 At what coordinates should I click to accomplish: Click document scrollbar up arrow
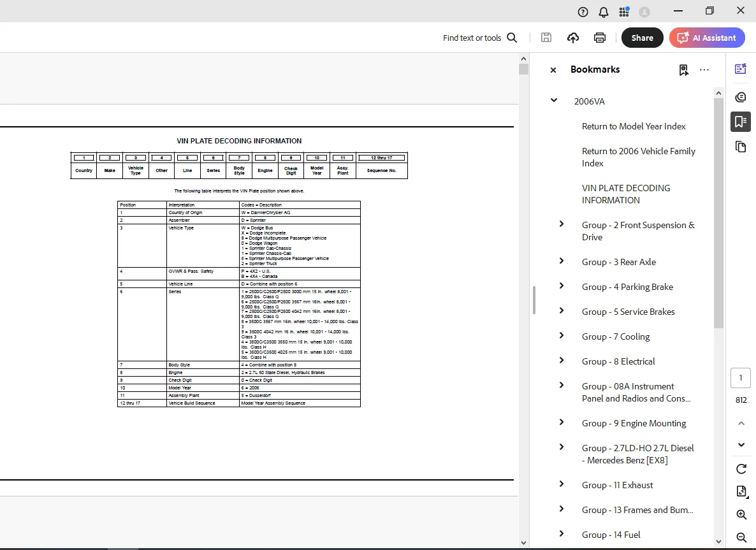(523, 59)
